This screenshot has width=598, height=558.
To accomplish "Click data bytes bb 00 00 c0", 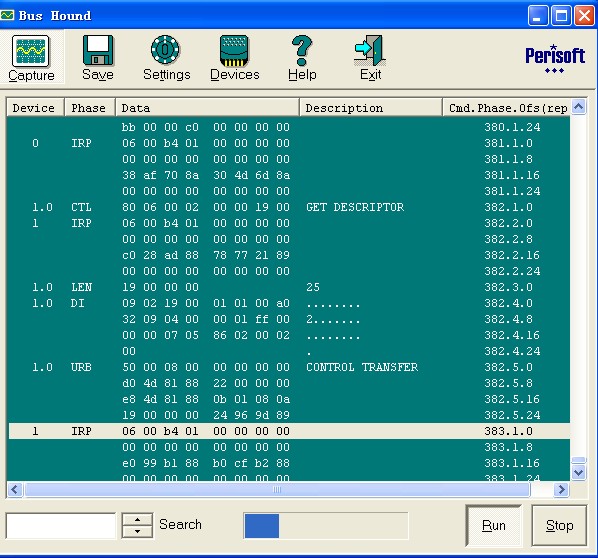I will 160,127.
